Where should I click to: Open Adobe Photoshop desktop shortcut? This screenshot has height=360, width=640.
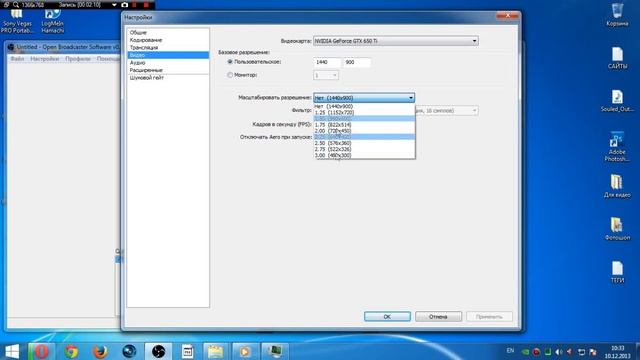coord(617,147)
